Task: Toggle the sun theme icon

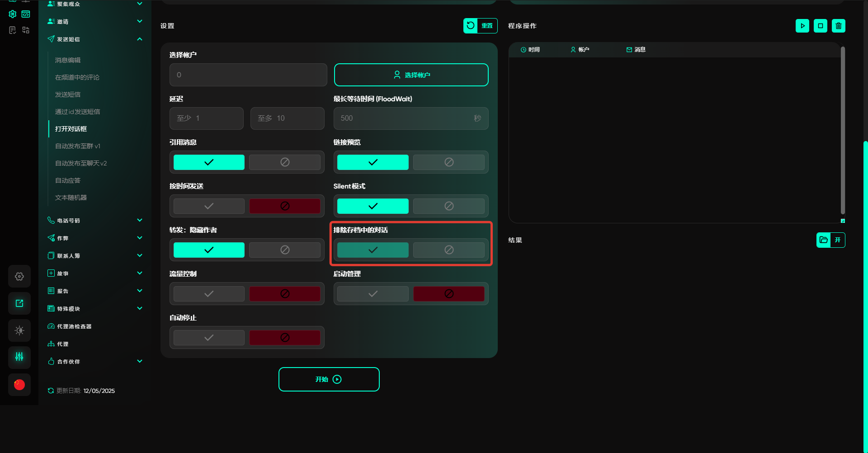Action: (x=19, y=330)
